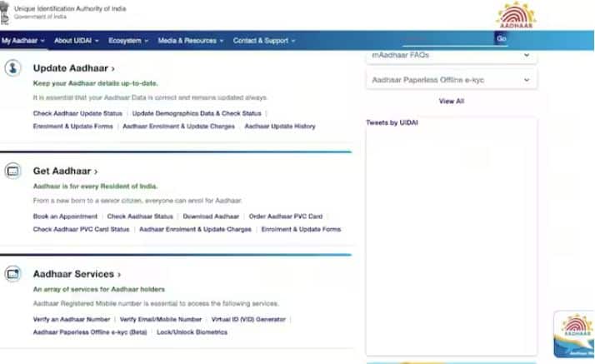Click the Go search button
Image resolution: width=595 pixels, height=364 pixels.
point(502,39)
